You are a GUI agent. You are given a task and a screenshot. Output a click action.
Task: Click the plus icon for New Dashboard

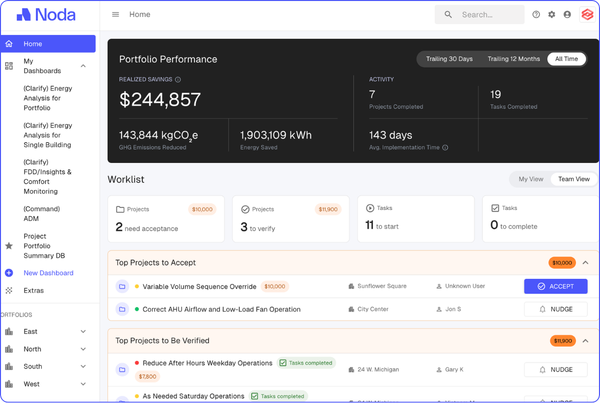tap(9, 273)
